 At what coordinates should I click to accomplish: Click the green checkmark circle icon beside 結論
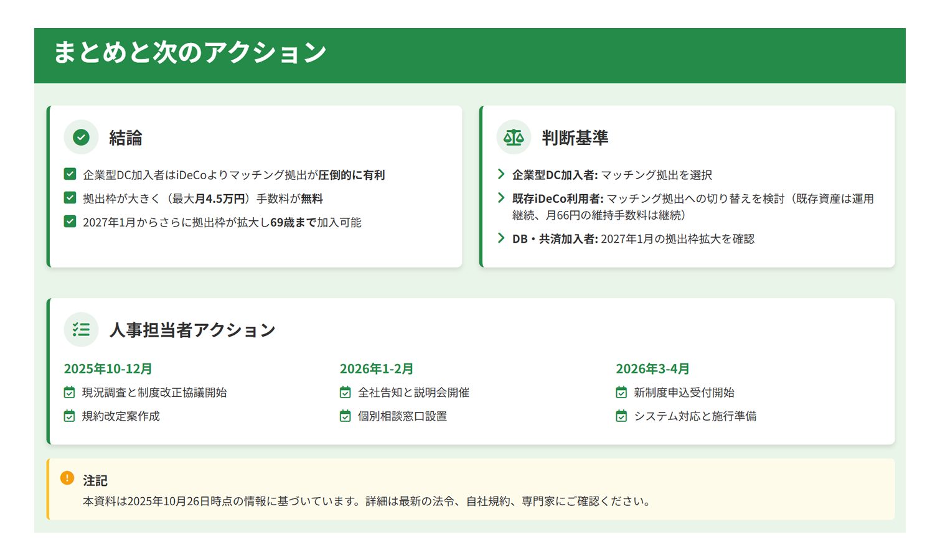click(81, 138)
